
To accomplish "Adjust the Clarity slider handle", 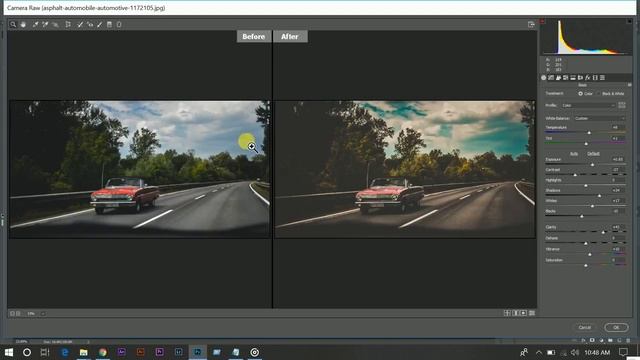I will coord(603,232).
